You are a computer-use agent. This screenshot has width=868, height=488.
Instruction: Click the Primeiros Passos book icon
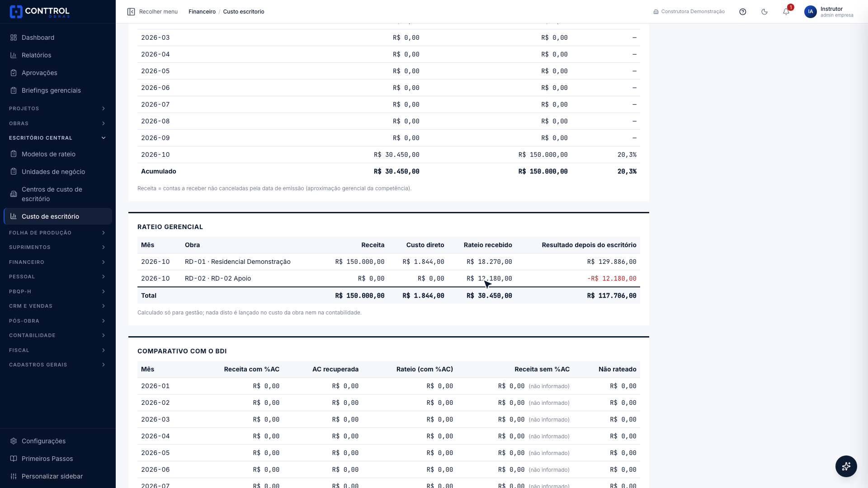click(14, 459)
